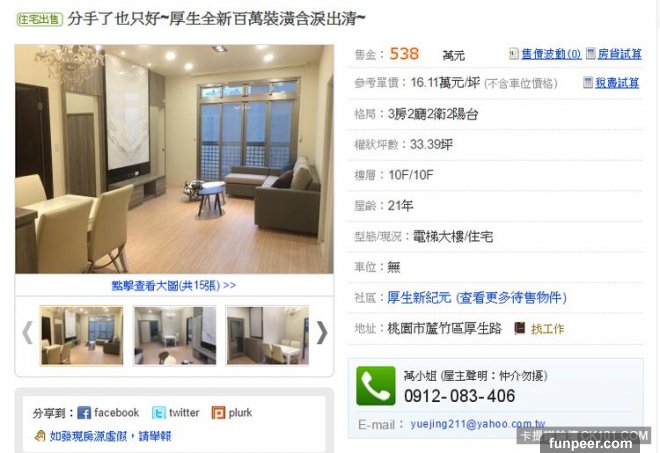Click the 售價波動 price history icon
This screenshot has height=453, width=660.
tap(514, 53)
